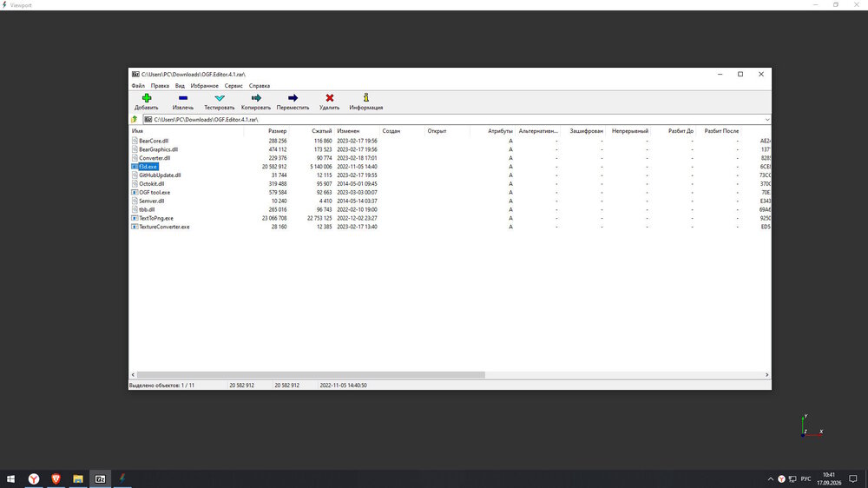Switch the РУС keyboard language indicator
Image resolution: width=868 pixels, height=488 pixels.
[x=806, y=479]
